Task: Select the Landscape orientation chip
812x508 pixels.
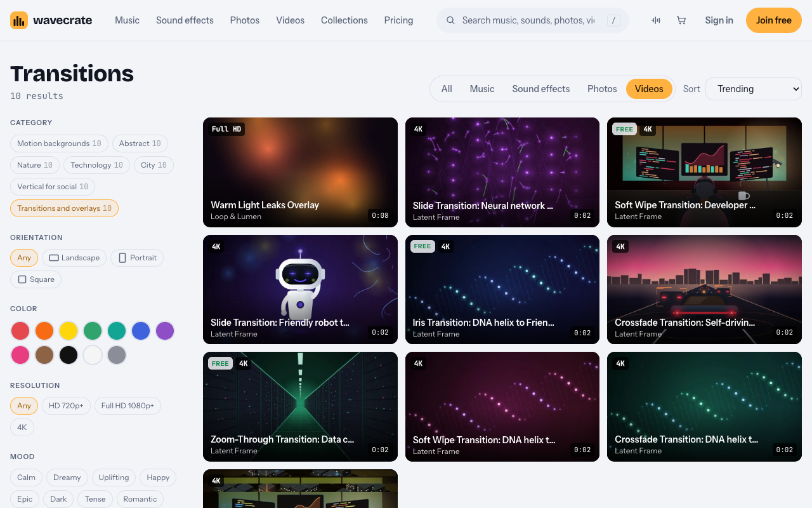Action: (74, 258)
